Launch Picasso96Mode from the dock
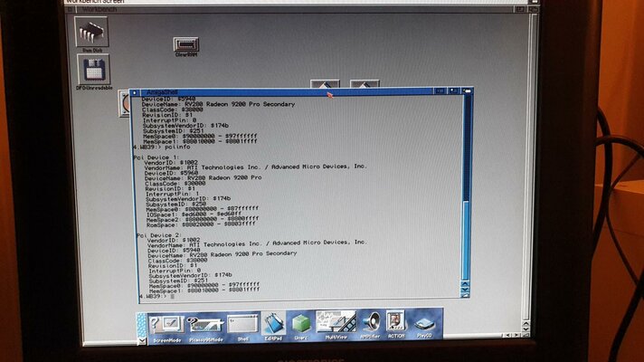 [x=204, y=323]
